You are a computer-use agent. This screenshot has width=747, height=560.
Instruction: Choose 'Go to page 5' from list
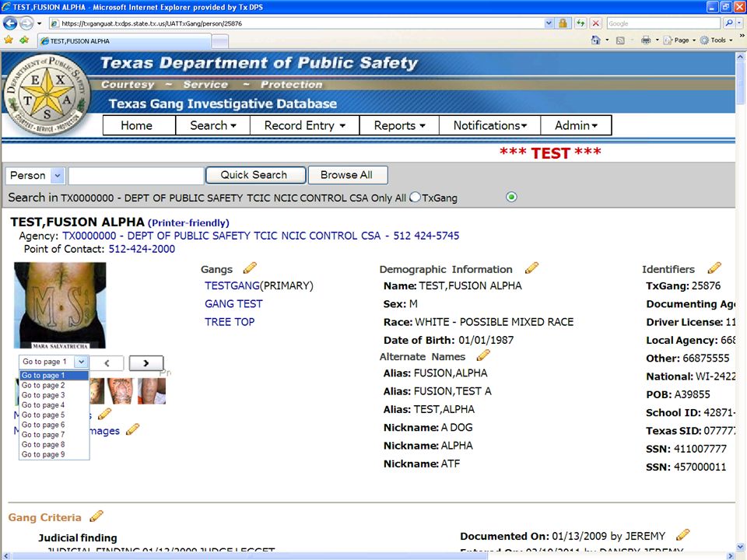coord(54,415)
